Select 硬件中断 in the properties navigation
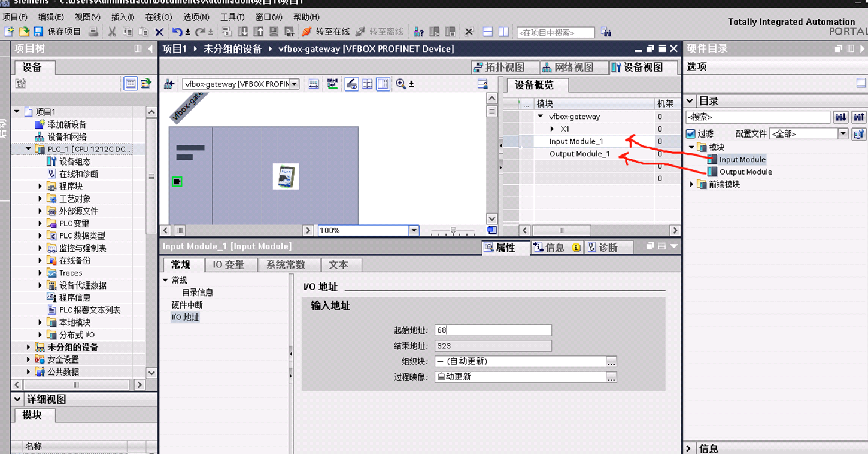868x454 pixels. pos(187,305)
